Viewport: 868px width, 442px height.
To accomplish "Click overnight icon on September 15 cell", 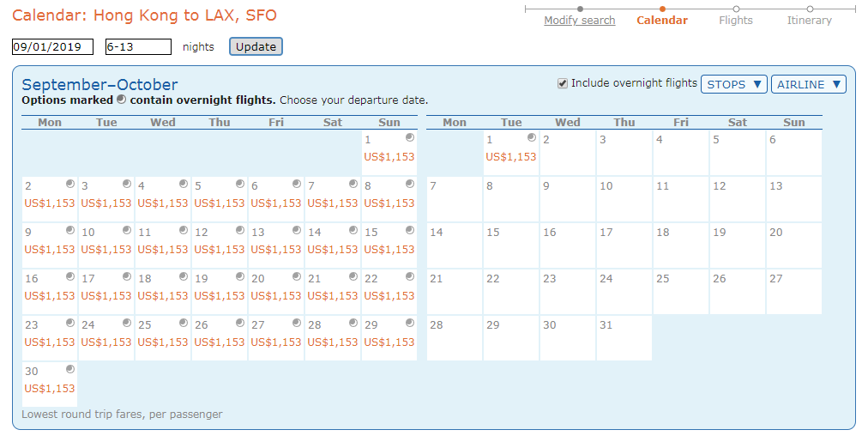I will tap(410, 230).
